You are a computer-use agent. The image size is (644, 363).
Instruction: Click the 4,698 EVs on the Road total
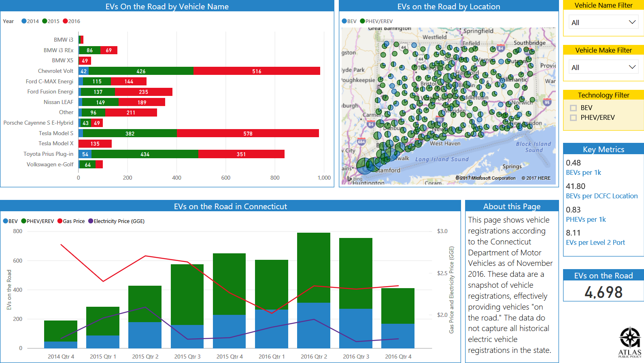click(x=603, y=292)
